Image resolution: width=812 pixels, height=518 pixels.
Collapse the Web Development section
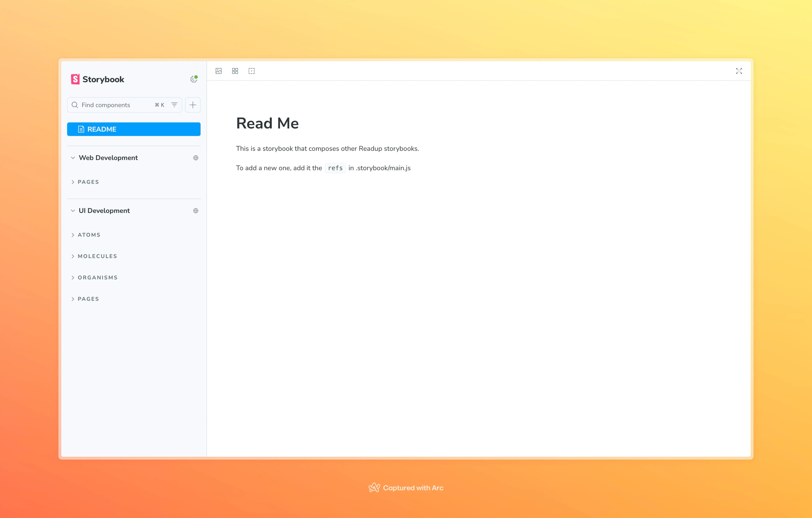(73, 158)
